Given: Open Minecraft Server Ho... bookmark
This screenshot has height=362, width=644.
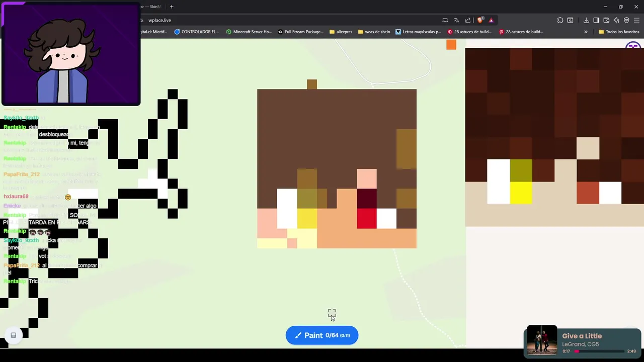Looking at the screenshot, I should tap(249, 32).
